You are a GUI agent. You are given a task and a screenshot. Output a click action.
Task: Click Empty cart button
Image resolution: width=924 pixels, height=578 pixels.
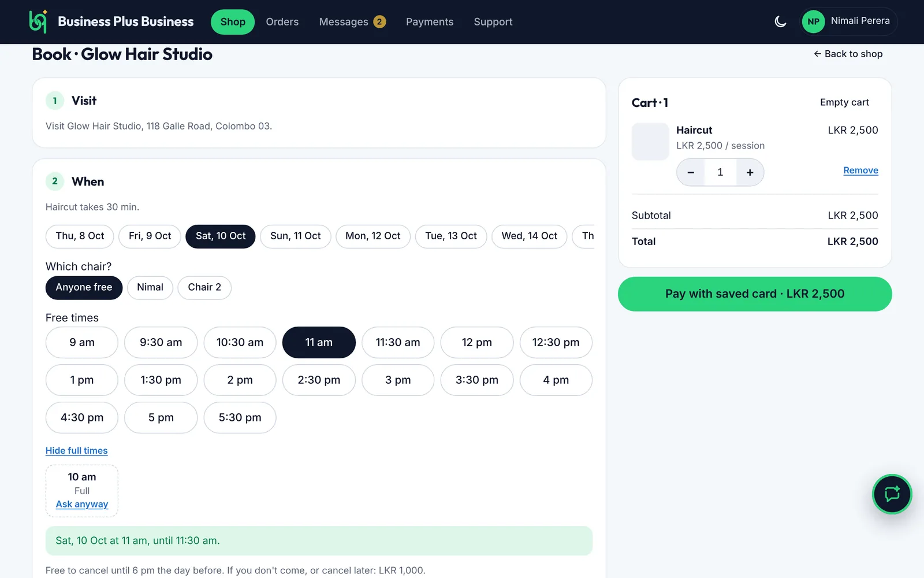point(844,102)
